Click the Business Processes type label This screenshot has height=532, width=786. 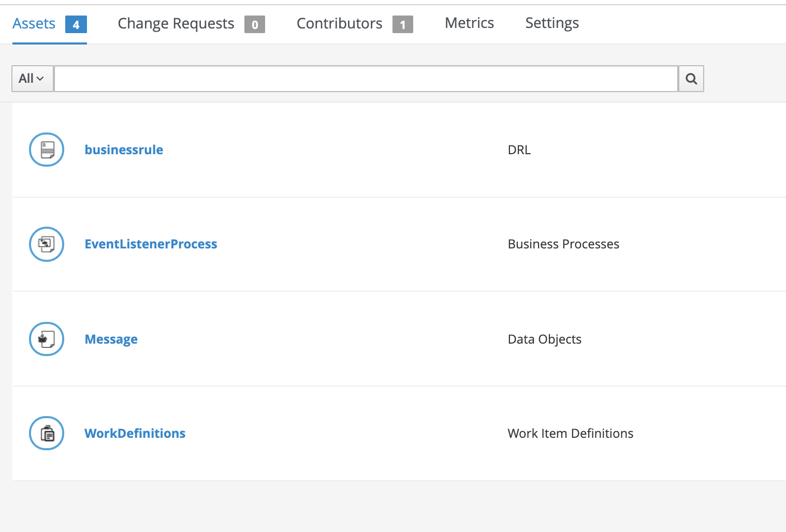pyautogui.click(x=563, y=244)
